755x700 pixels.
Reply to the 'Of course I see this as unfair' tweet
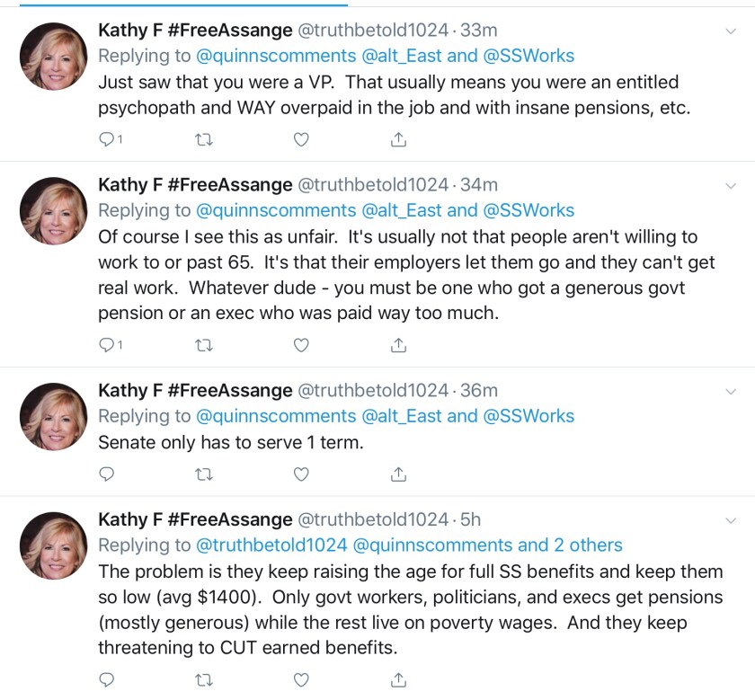coord(106,345)
